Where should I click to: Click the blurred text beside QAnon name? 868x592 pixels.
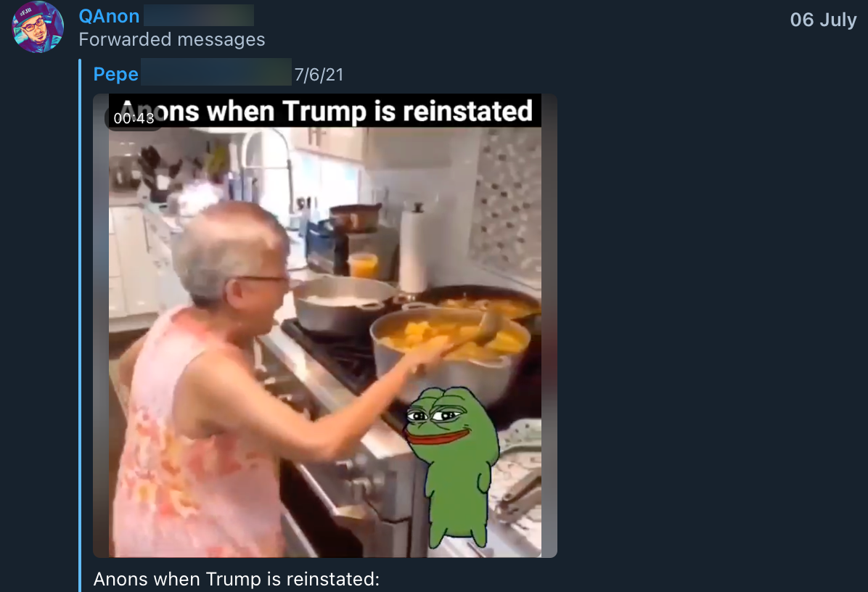(199, 15)
